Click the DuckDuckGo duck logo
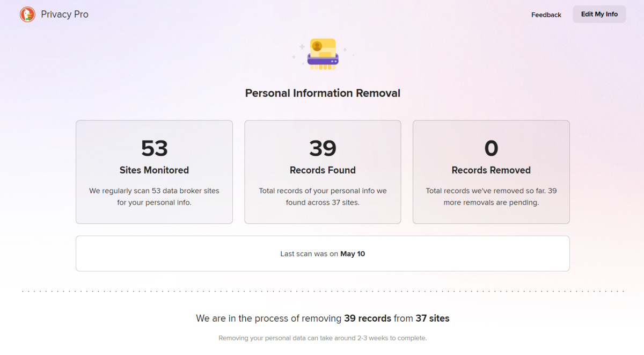 pos(27,15)
